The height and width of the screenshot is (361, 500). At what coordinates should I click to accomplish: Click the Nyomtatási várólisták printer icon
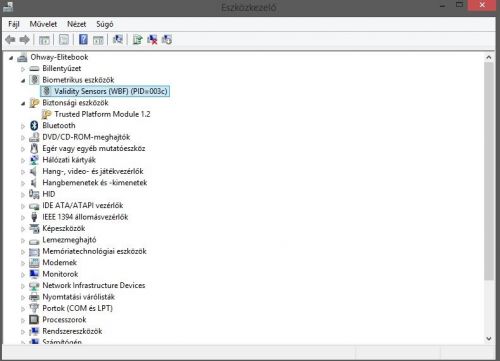coord(34,297)
